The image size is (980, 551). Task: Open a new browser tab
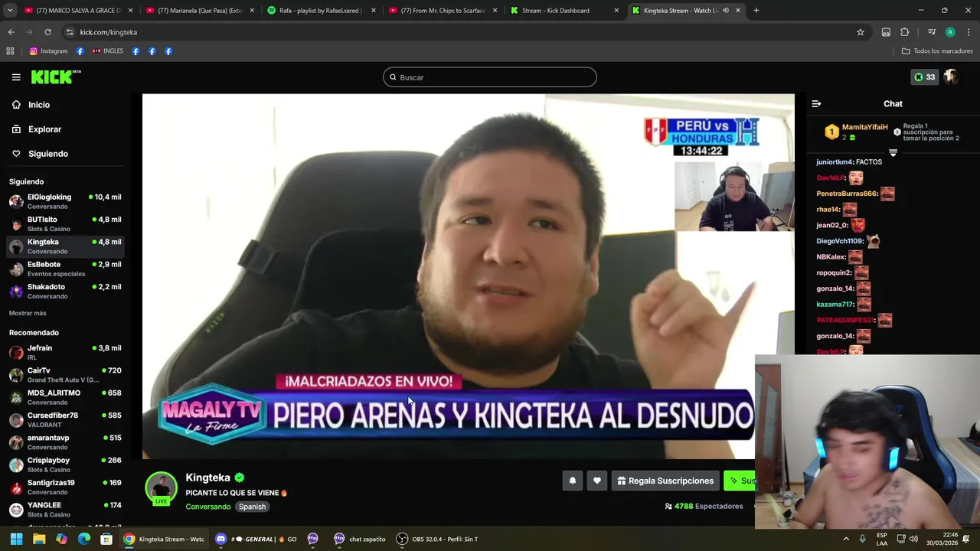[756, 11]
